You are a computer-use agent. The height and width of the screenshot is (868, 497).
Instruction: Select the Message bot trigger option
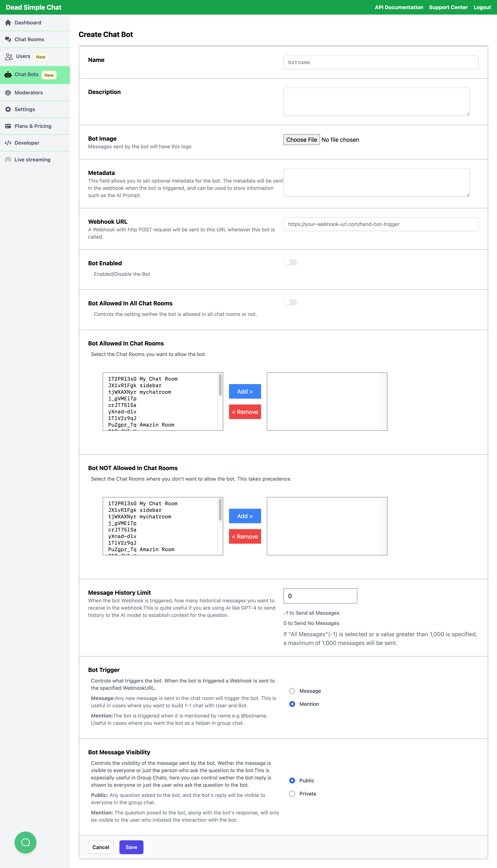[x=292, y=691]
